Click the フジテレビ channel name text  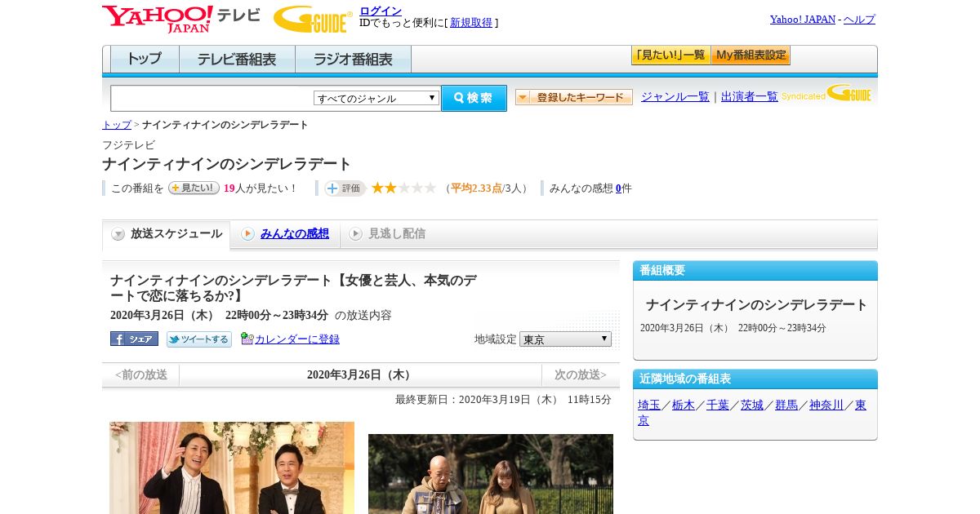tap(128, 145)
